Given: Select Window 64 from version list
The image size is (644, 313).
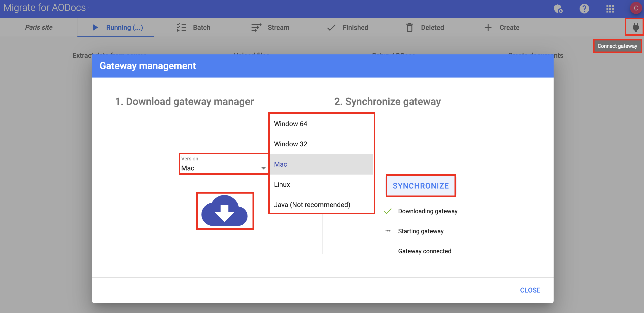Looking at the screenshot, I should click(321, 124).
